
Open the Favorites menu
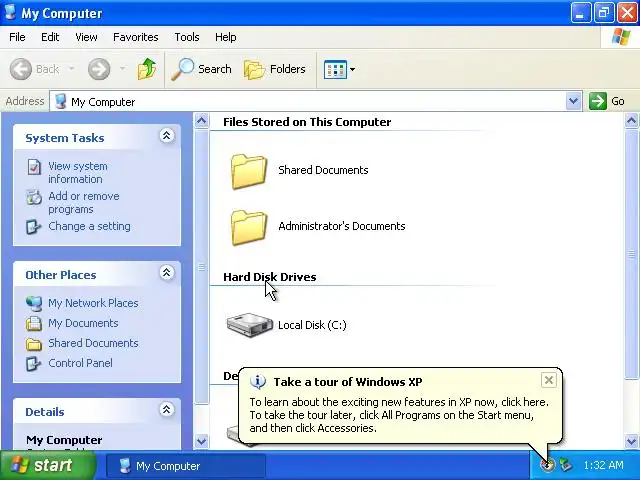[x=136, y=37]
